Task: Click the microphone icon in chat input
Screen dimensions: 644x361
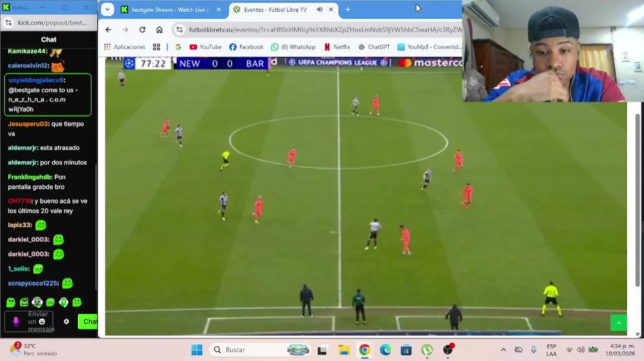Action: 16,321
